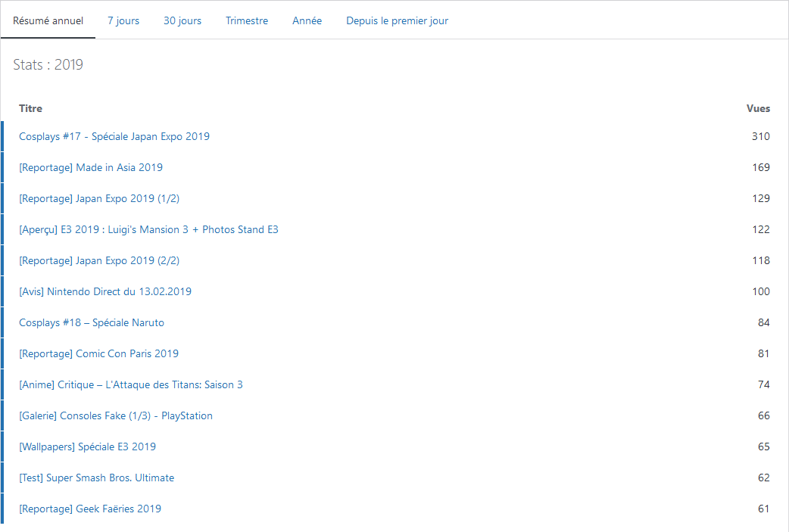Click the Nintendo Direct du 13.02.2019 link
This screenshot has width=789, height=532.
pyautogui.click(x=105, y=291)
